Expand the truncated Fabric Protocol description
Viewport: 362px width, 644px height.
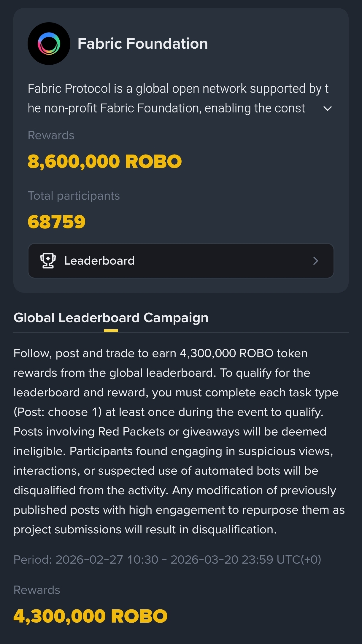click(x=327, y=109)
